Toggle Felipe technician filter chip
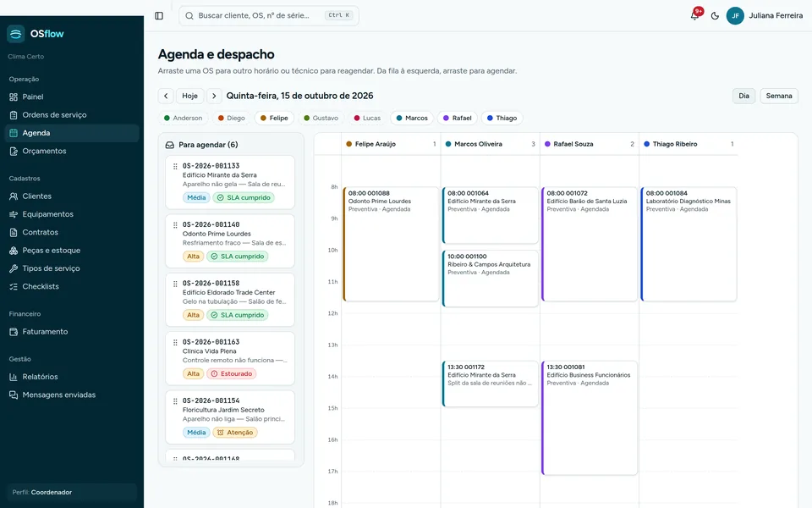This screenshot has width=812, height=508. [274, 119]
